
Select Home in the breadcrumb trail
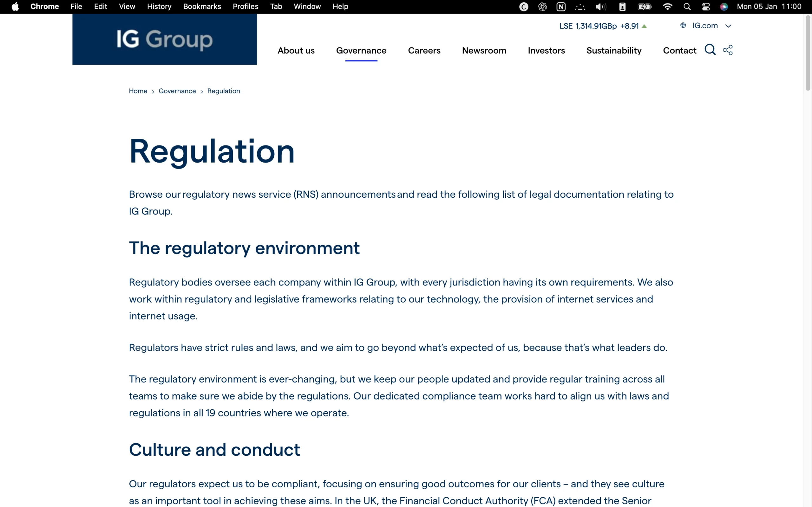click(138, 91)
